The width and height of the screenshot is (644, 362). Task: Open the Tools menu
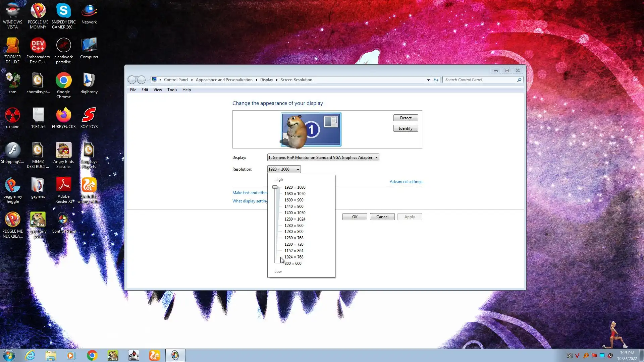(172, 90)
